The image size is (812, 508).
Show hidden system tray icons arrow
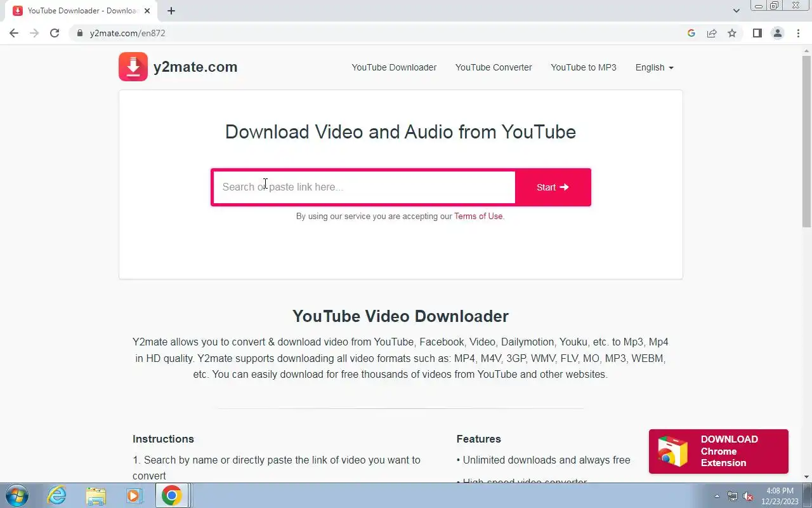717,496
